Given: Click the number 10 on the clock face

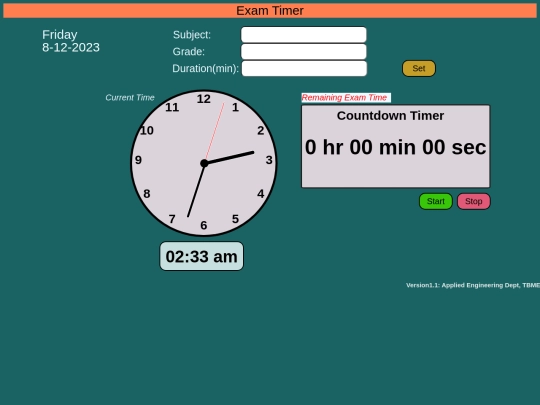Looking at the screenshot, I should [147, 130].
